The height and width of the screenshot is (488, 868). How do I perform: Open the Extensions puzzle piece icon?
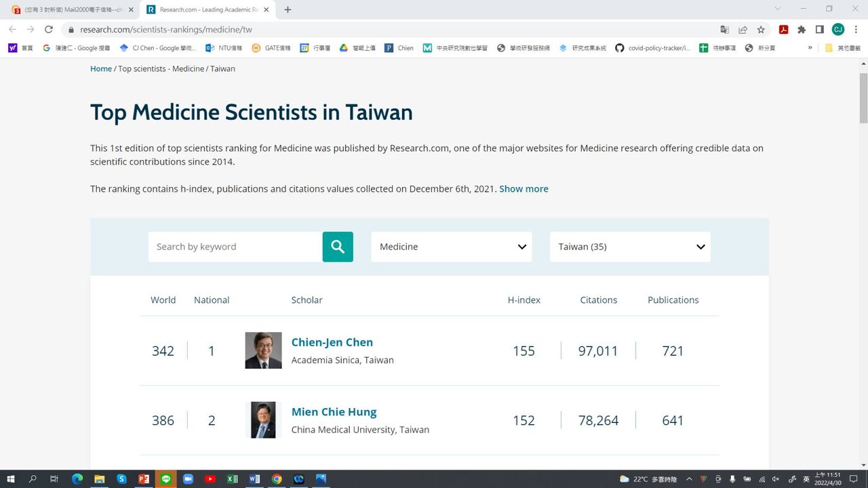802,29
